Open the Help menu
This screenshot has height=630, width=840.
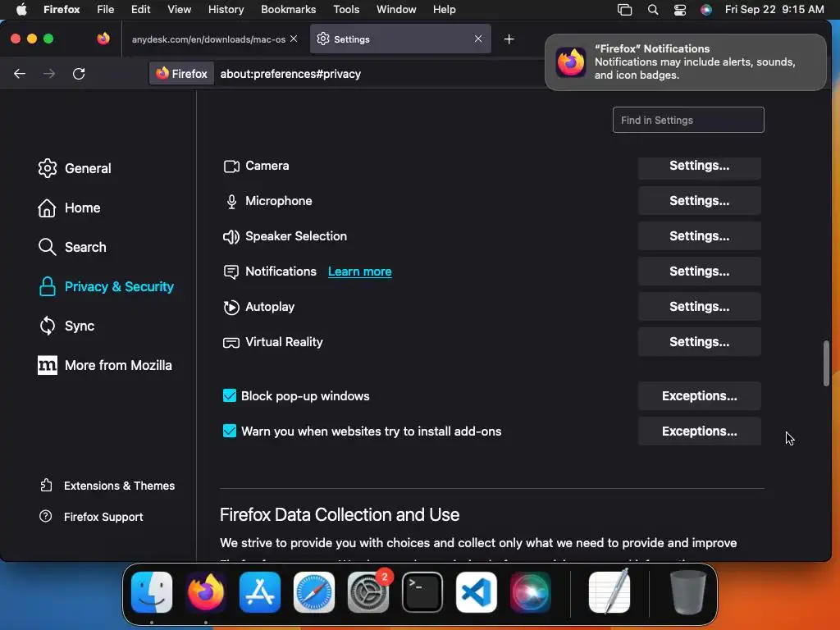[444, 10]
